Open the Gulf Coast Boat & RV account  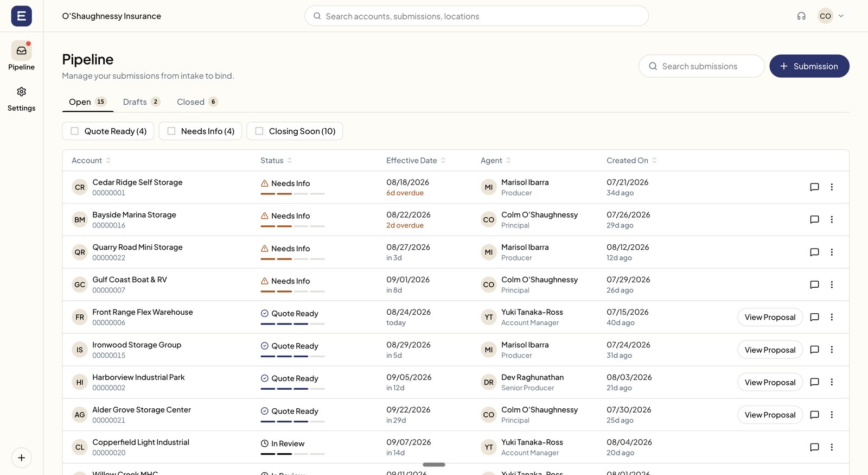pos(130,280)
